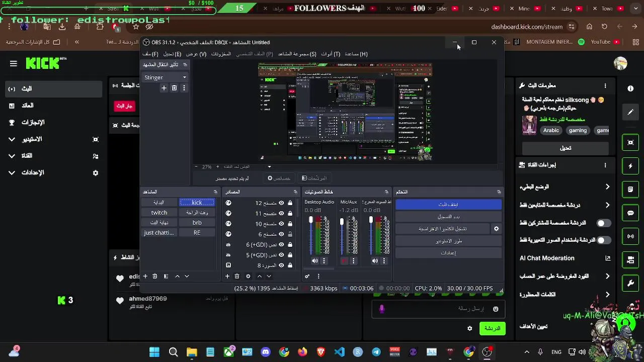Edit stream info with pencil icon
The width and height of the screenshot is (644, 362).
click(x=630, y=112)
